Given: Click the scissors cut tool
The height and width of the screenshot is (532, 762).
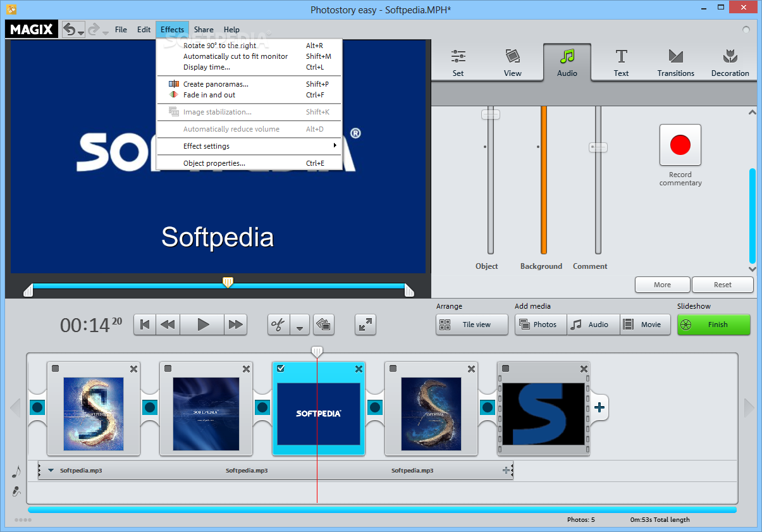Looking at the screenshot, I should pos(279,325).
